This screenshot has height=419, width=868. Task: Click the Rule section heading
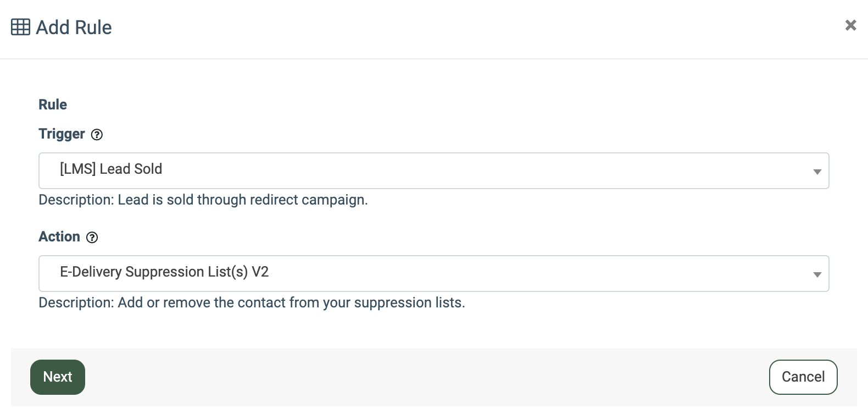point(53,104)
